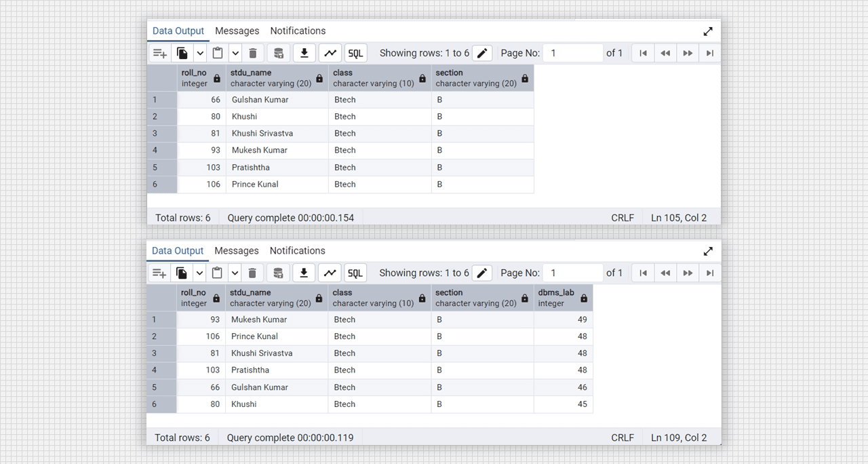Go to last page in top panel
868x464 pixels.
(709, 53)
